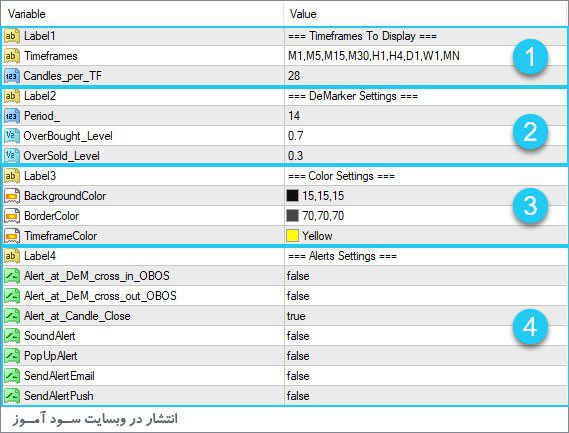This screenshot has width=569, height=433.
Task: Select the BorderColor variable name
Action: pos(52,216)
